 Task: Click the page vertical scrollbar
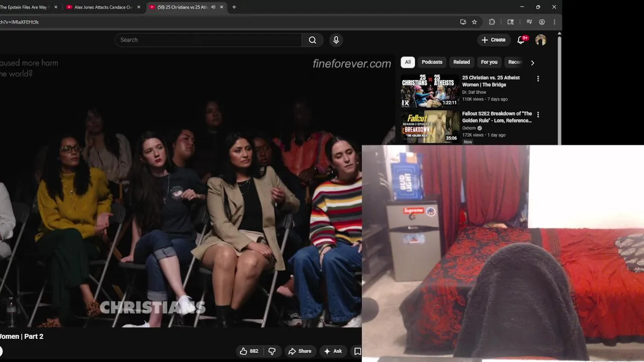click(559, 90)
